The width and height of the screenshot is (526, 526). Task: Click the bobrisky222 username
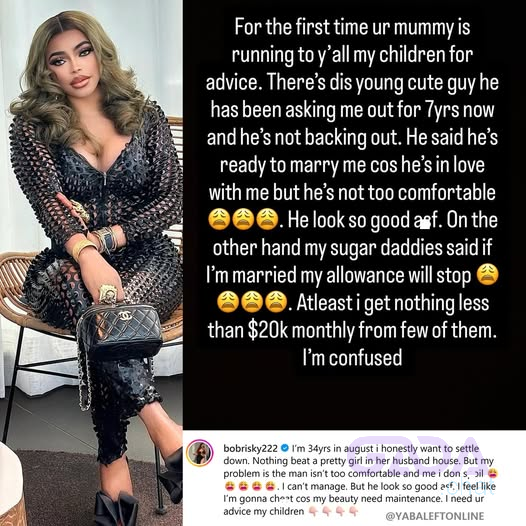pos(250,449)
